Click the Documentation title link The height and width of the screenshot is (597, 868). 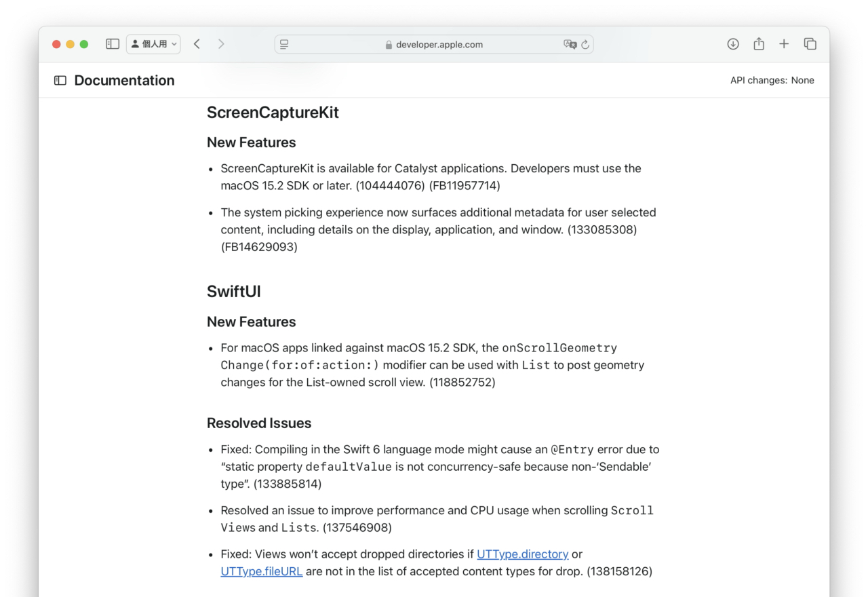(124, 80)
